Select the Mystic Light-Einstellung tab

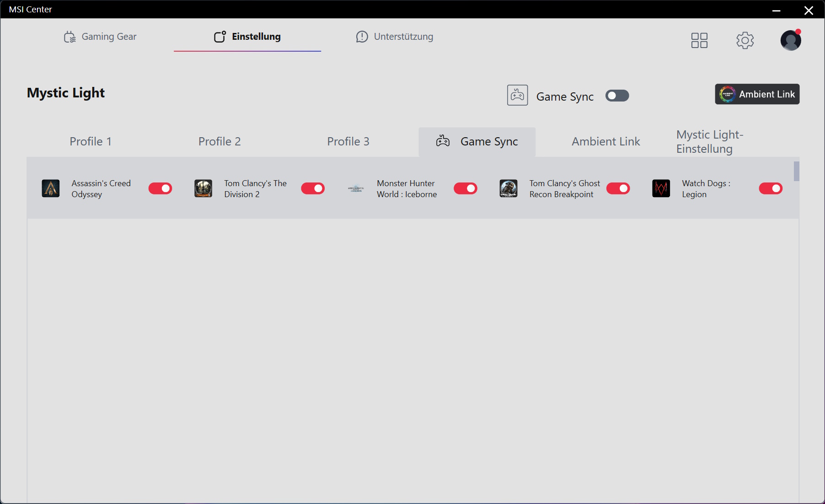pos(710,142)
